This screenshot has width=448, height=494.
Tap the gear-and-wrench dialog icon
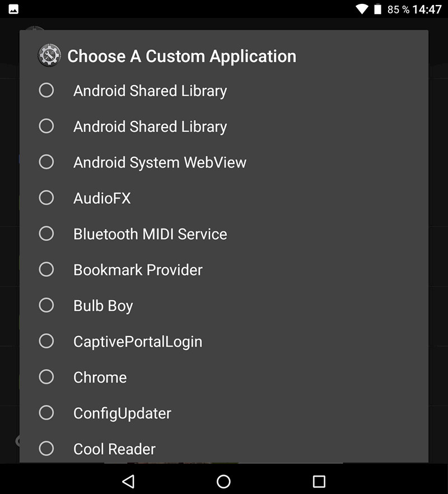pyautogui.click(x=49, y=55)
